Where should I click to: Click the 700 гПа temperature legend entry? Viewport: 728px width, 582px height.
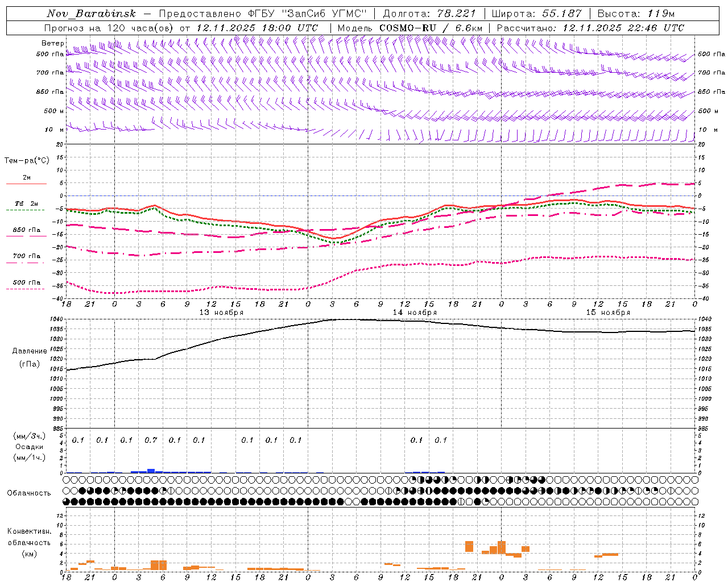coord(27,256)
